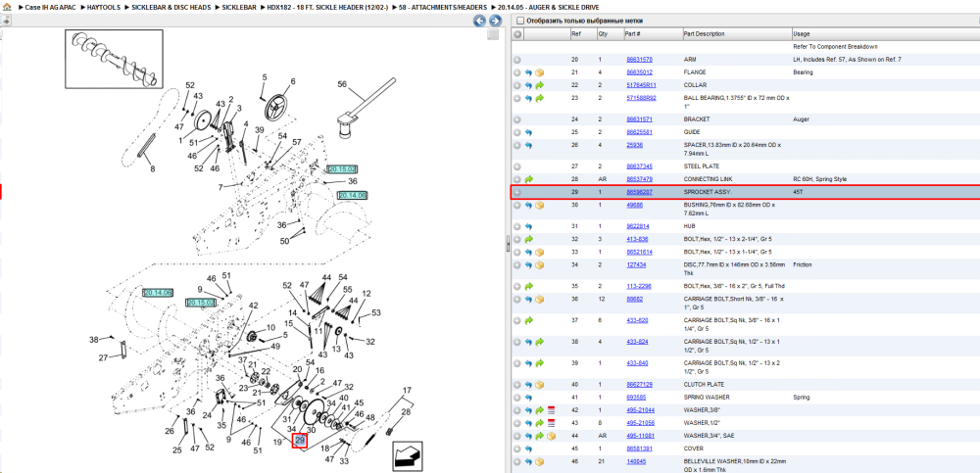Click blue arrow on SPRING WASHER row
Viewport: 980px width, 473px height.
click(x=529, y=398)
